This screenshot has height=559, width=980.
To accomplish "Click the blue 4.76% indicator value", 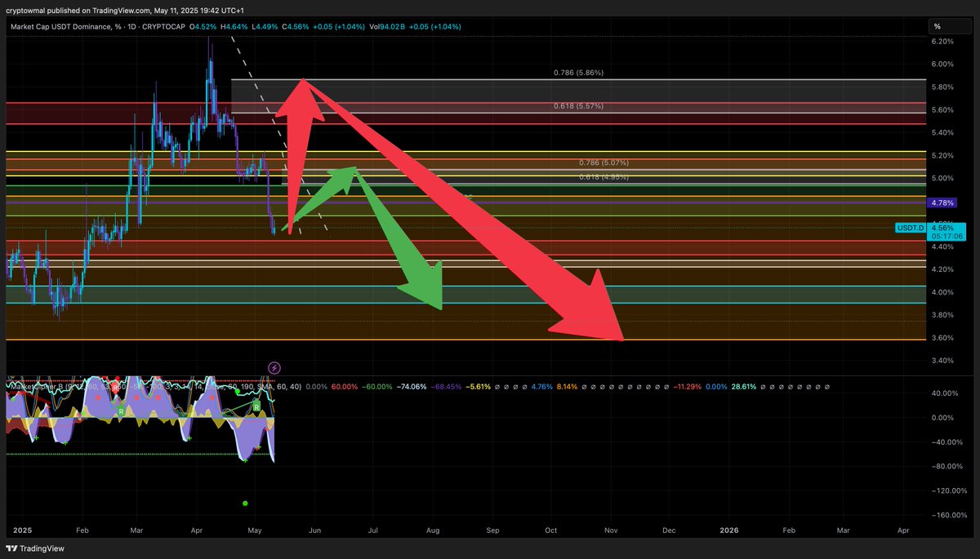I will tap(541, 387).
